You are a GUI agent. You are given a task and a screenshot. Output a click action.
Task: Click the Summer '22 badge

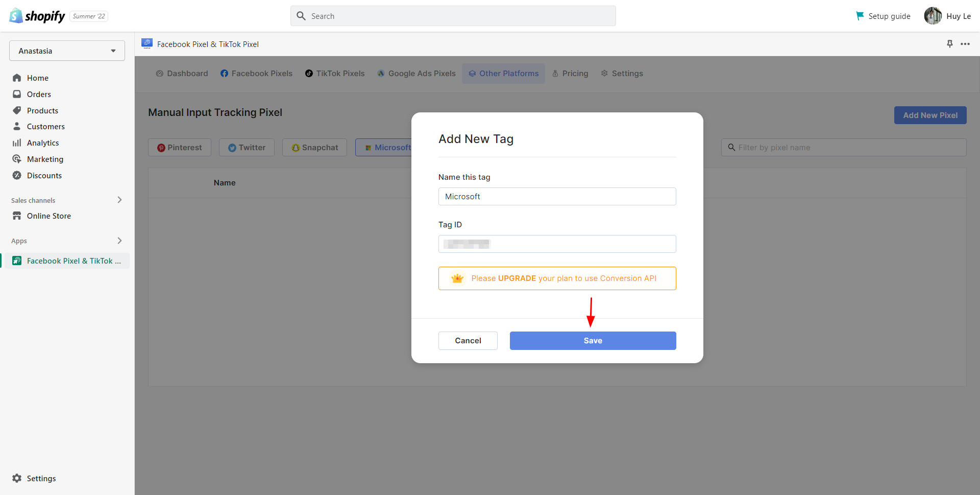point(89,16)
